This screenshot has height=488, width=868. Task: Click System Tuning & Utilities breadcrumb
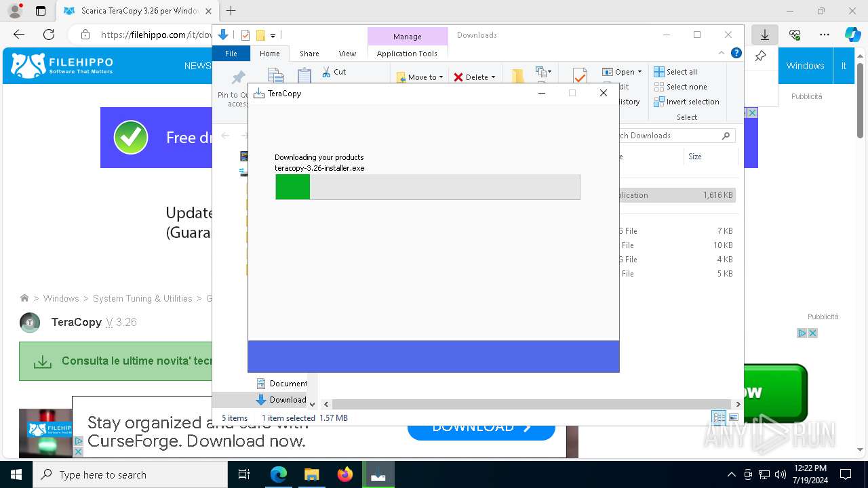point(142,298)
